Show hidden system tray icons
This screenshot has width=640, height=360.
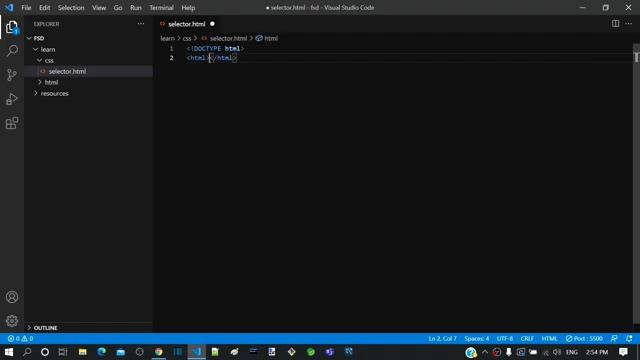[484, 352]
